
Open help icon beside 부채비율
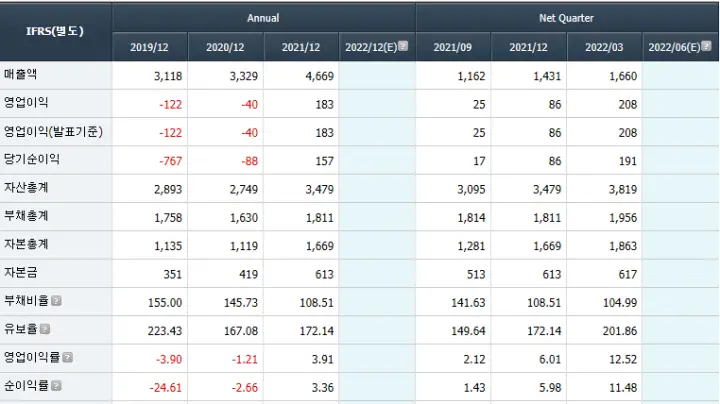56,301
